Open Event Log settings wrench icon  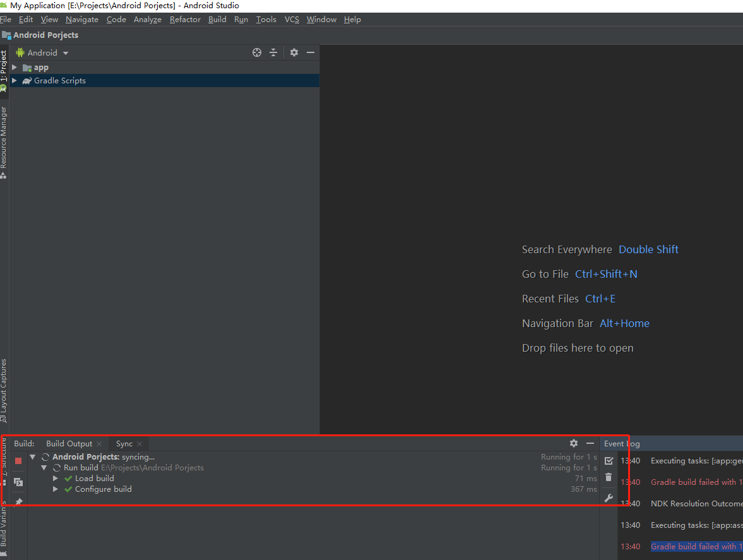[609, 498]
